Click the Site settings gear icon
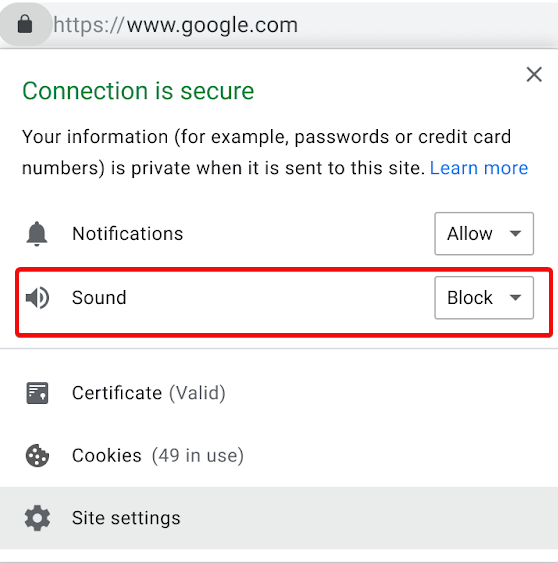 click(x=37, y=518)
